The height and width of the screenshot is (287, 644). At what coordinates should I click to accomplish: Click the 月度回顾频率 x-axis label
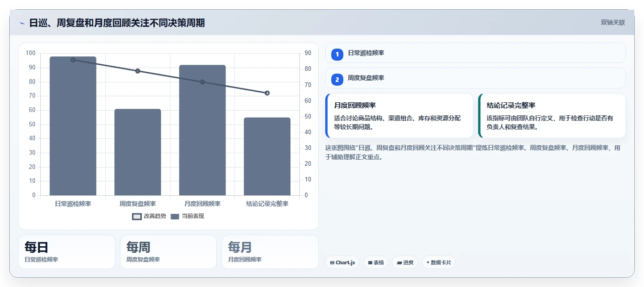point(202,204)
